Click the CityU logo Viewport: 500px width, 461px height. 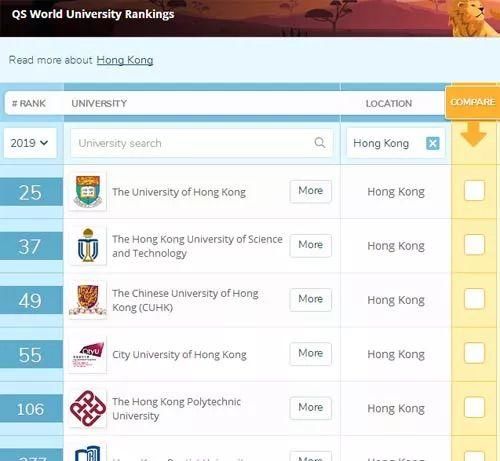(x=88, y=355)
